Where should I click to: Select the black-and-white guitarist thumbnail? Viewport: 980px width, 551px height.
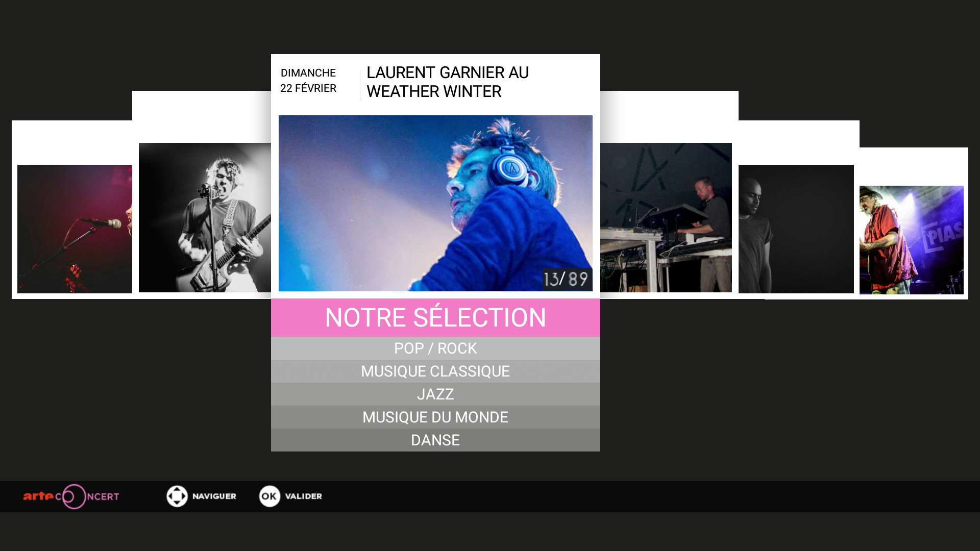click(205, 217)
